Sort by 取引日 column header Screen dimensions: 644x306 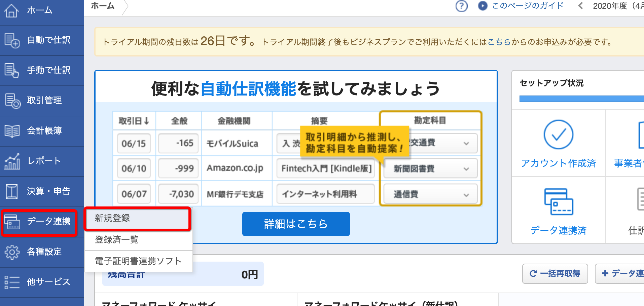pos(134,121)
